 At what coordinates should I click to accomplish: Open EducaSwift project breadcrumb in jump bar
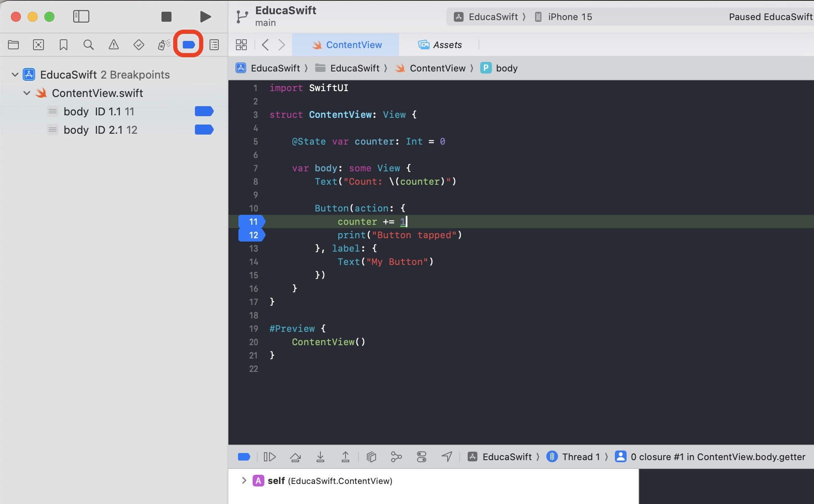[x=268, y=68]
